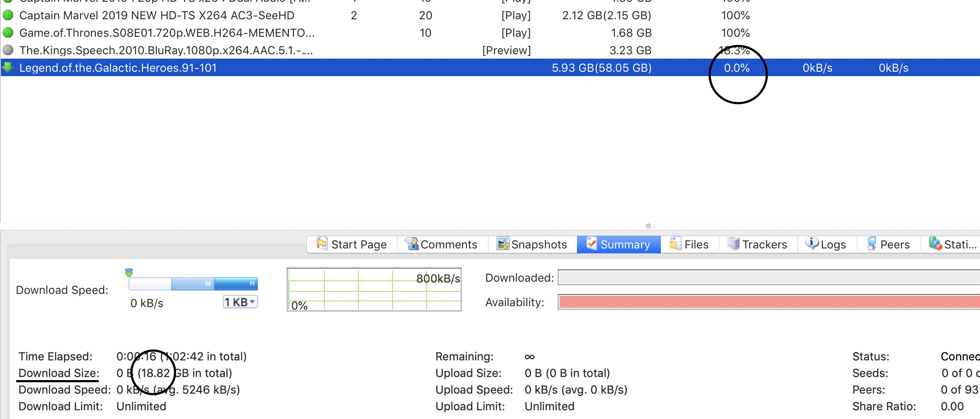The height and width of the screenshot is (419, 980).
Task: Click the Summary checkmark icon
Action: pos(592,244)
